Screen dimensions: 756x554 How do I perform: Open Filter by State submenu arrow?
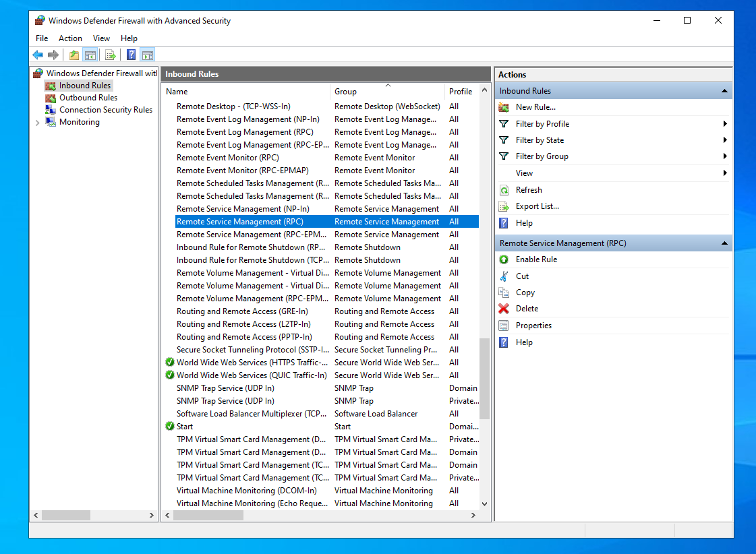coord(725,140)
